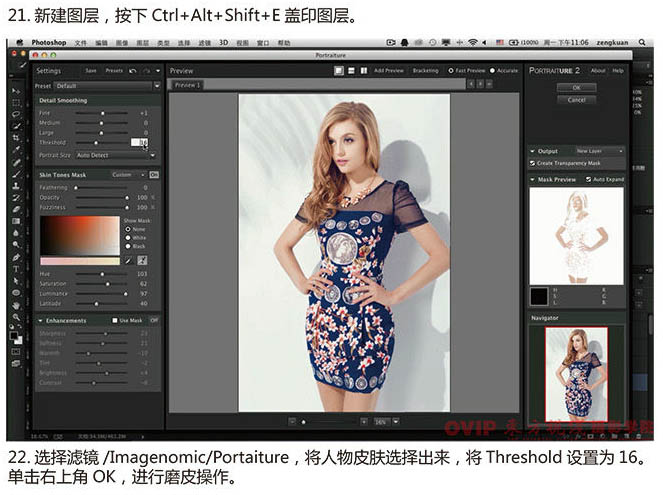
Task: Select the Eyedropper tool in Photoshop toolbar
Action: click(x=16, y=150)
